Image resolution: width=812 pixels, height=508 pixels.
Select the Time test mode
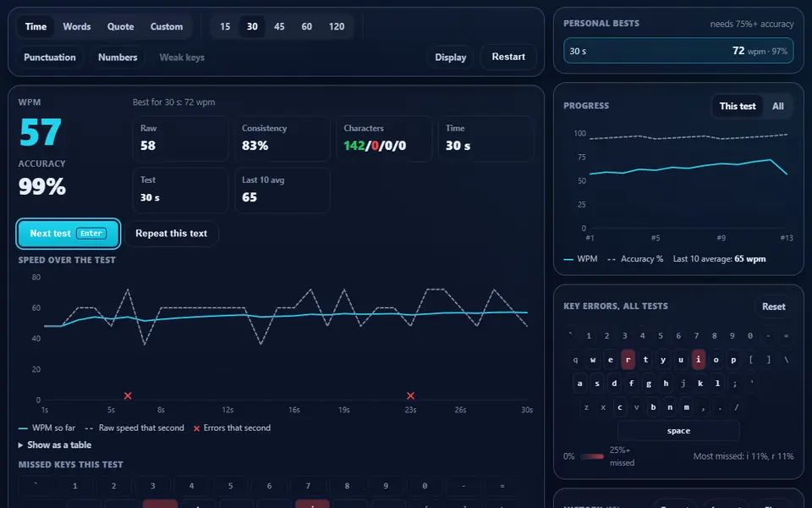click(x=36, y=26)
